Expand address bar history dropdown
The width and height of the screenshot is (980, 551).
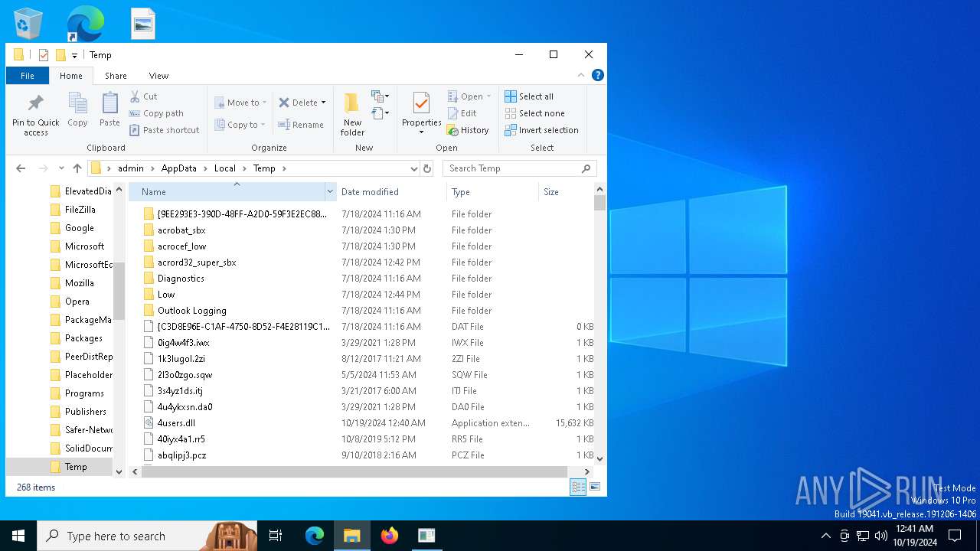(x=413, y=168)
